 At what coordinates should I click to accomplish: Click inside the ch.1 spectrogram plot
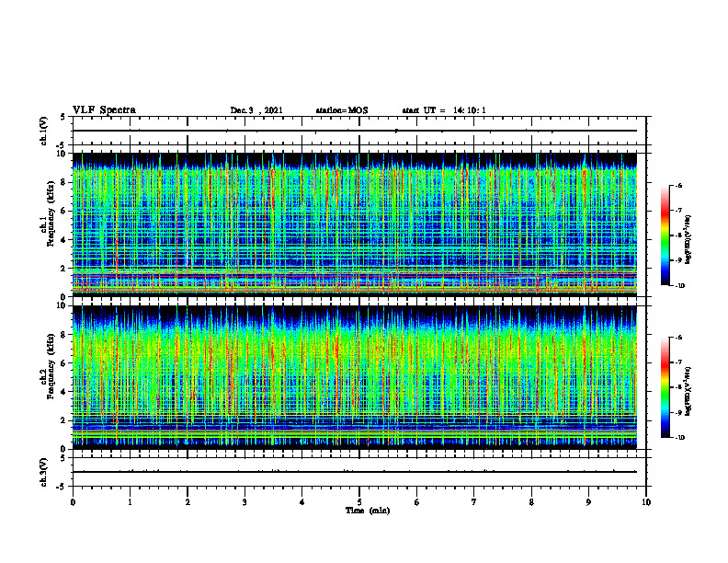coord(355,224)
